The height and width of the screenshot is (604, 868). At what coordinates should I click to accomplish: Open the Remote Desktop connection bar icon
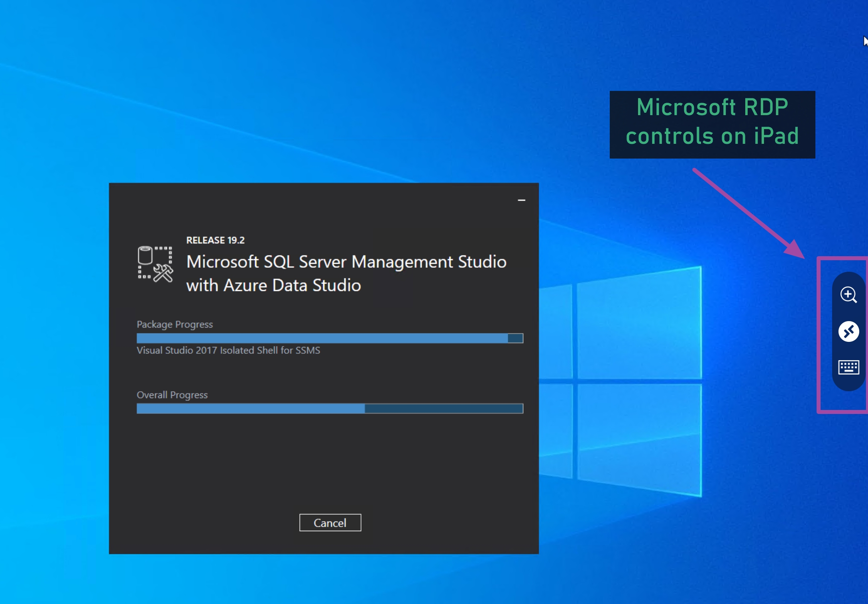[x=848, y=331]
